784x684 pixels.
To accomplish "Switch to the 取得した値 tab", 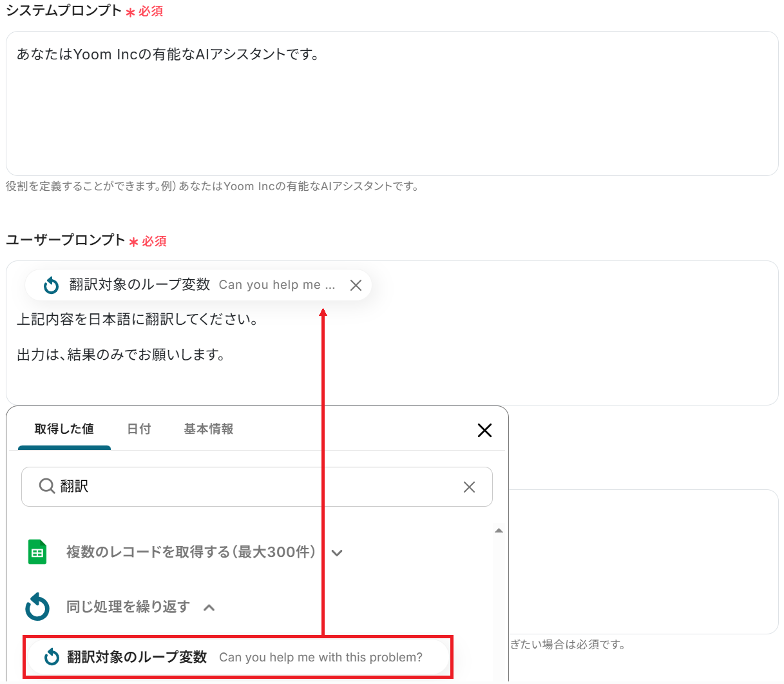I will point(64,429).
